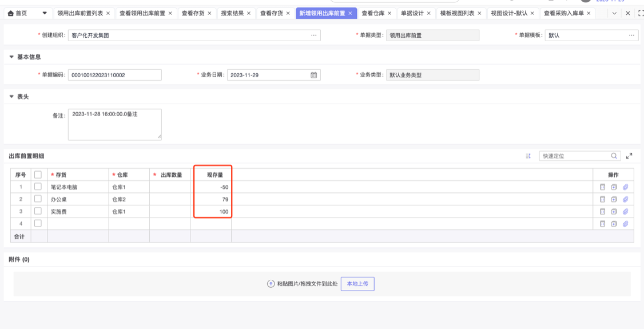Screen dimensions: 644x329
Task: Click copy-row icon for 办公桌 row
Action: [614, 200]
